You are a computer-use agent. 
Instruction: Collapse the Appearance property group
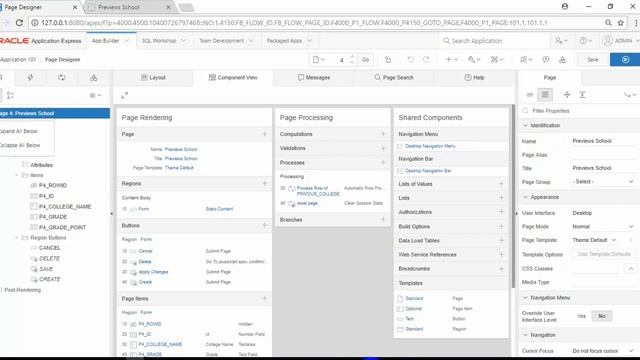coord(526,197)
